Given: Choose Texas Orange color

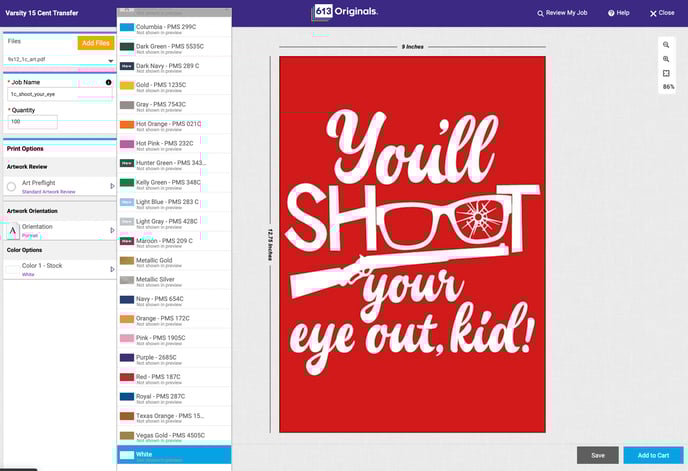Looking at the screenshot, I should point(174,417).
